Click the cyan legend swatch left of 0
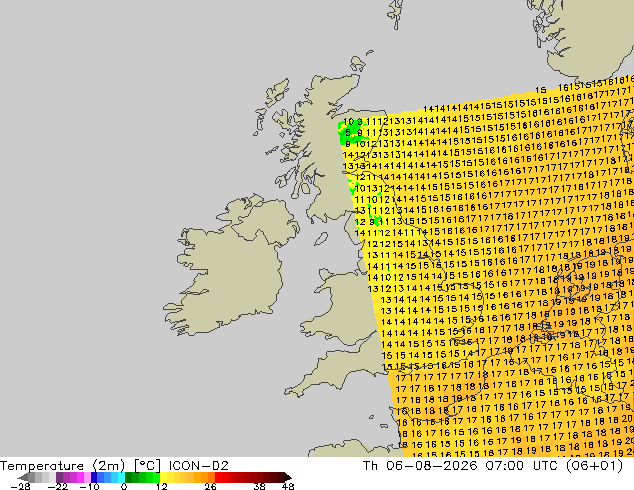634x490 pixels. pyautogui.click(x=121, y=477)
